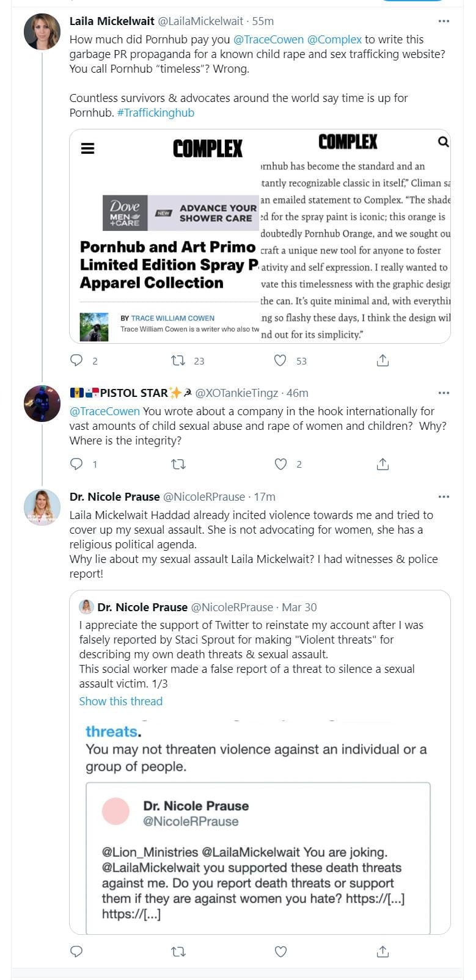Image resolution: width=476 pixels, height=980 pixels.
Task: Like Laila Mickelwait's tweet with 53 likes
Action: point(280,361)
